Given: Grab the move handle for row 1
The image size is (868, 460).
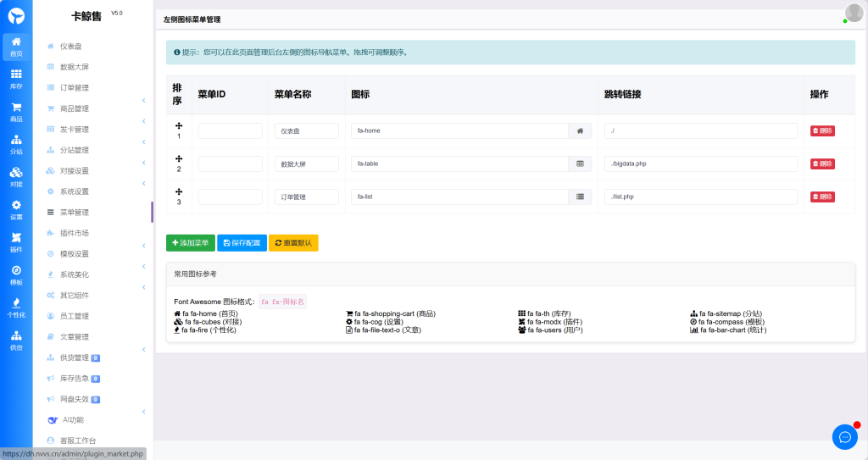Looking at the screenshot, I should (179, 125).
